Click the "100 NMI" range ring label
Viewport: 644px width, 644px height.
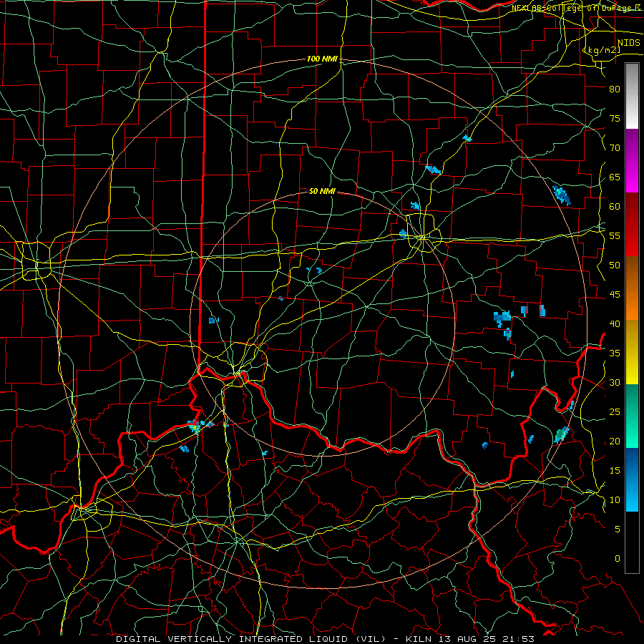[x=322, y=59]
